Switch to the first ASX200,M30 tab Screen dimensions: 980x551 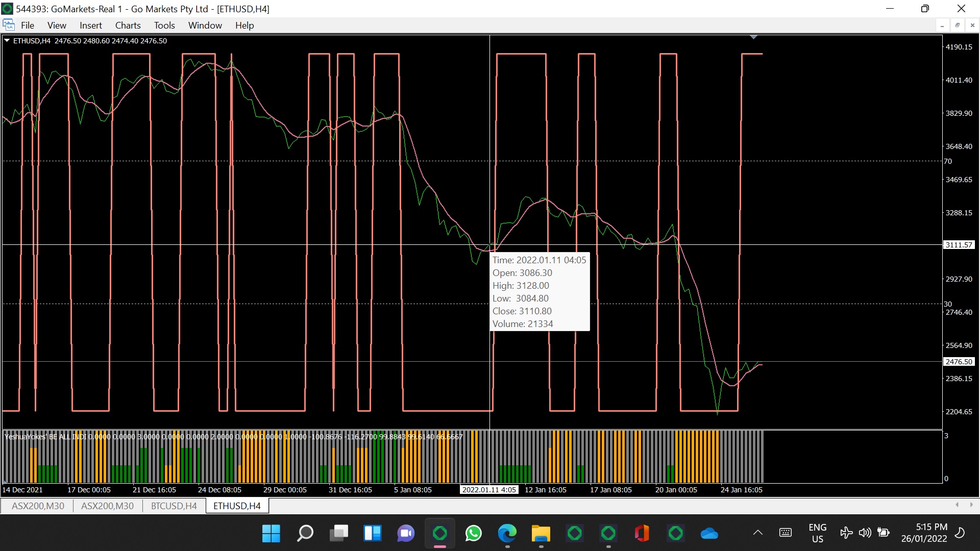pyautogui.click(x=38, y=506)
